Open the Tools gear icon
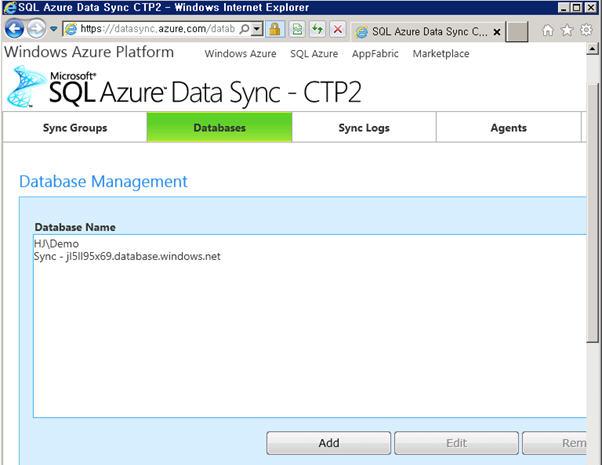This screenshot has height=465, width=602. coord(586,30)
